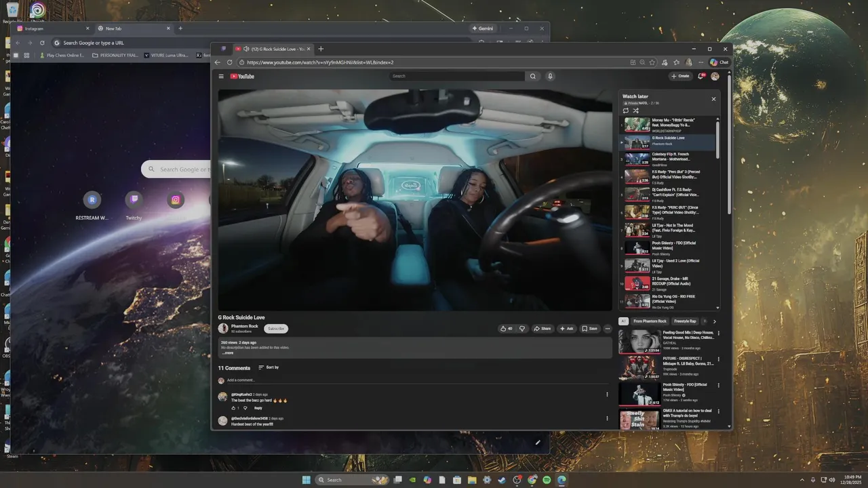
Task: Show hidden system tray icons
Action: coord(803,480)
